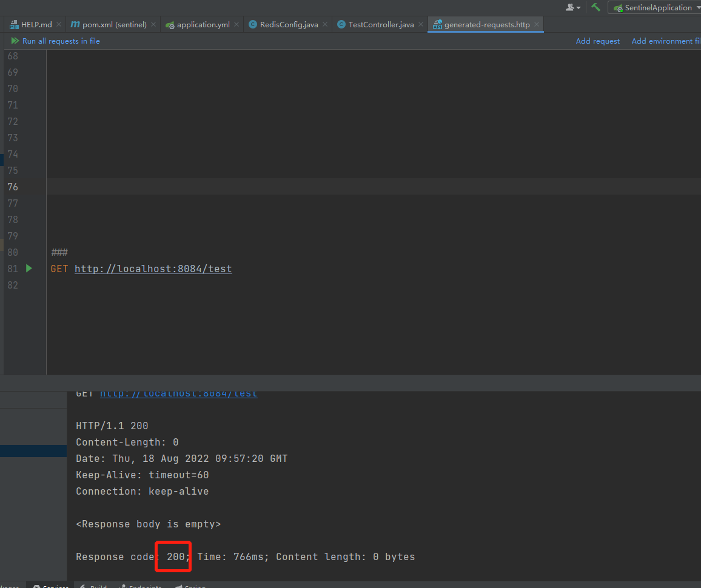The width and height of the screenshot is (701, 588).
Task: Click the Add request link
Action: point(598,41)
